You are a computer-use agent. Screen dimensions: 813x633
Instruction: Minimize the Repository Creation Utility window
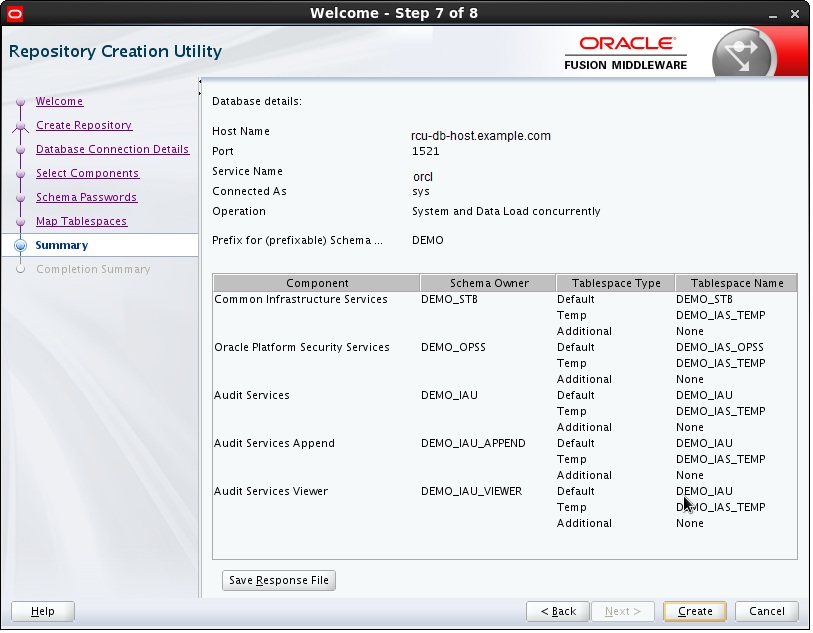point(773,14)
